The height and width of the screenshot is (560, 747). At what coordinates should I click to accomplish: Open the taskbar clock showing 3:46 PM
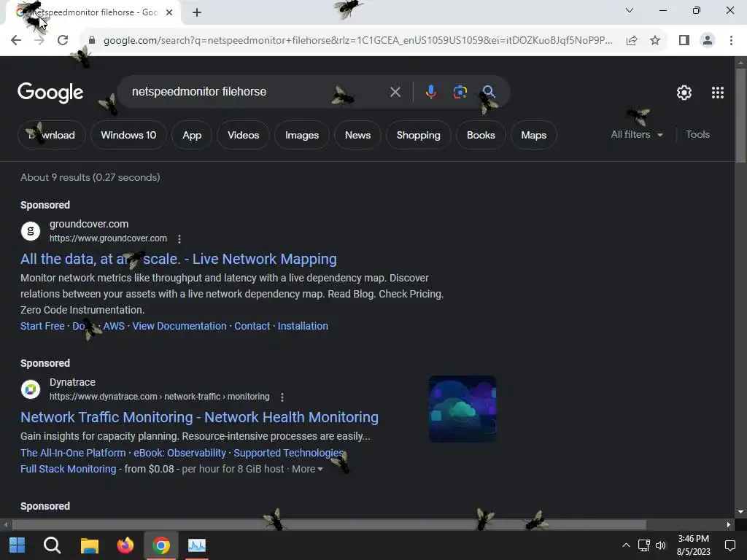click(x=694, y=545)
